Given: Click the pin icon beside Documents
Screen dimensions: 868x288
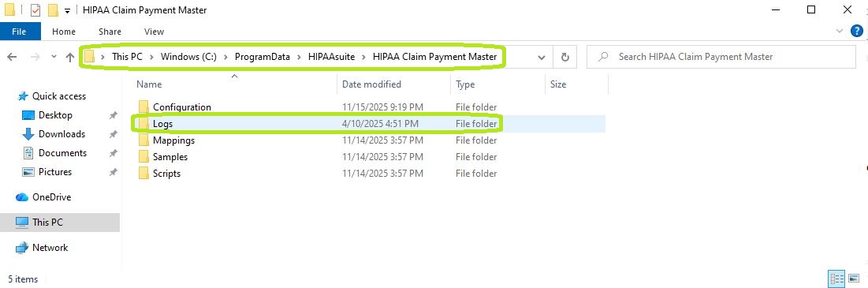Looking at the screenshot, I should (113, 153).
